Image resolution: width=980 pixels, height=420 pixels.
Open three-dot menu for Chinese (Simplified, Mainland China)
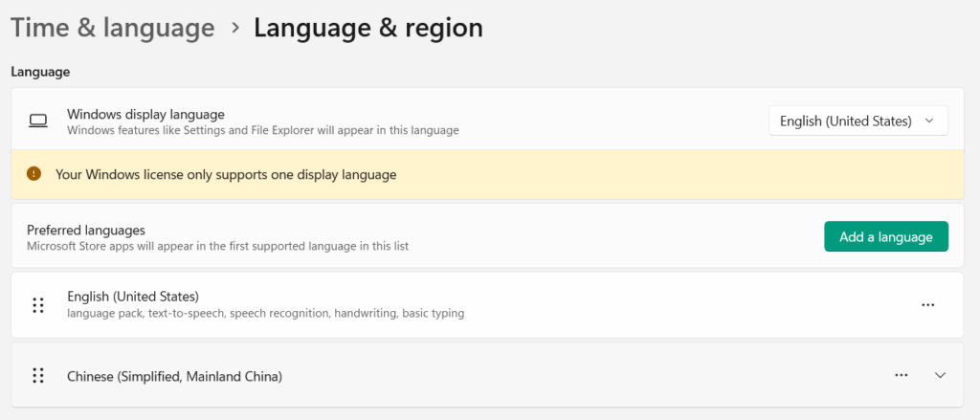[901, 376]
